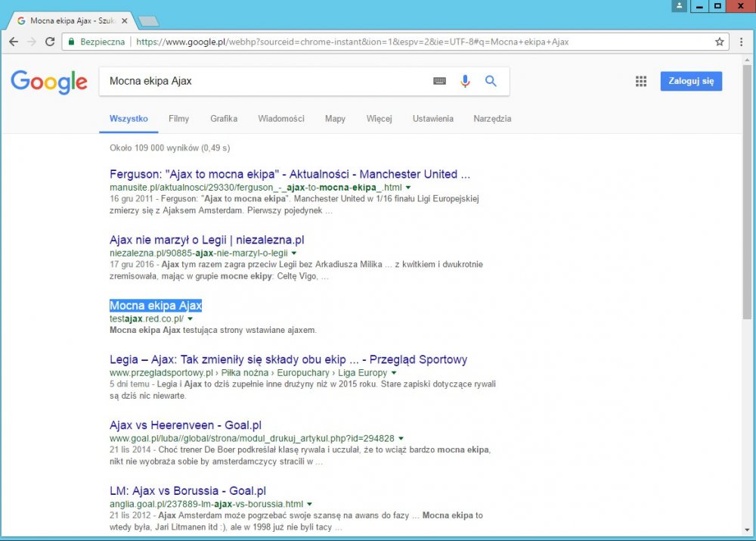Click the scrollbar up arrow
756x541 pixels.
tap(747, 60)
